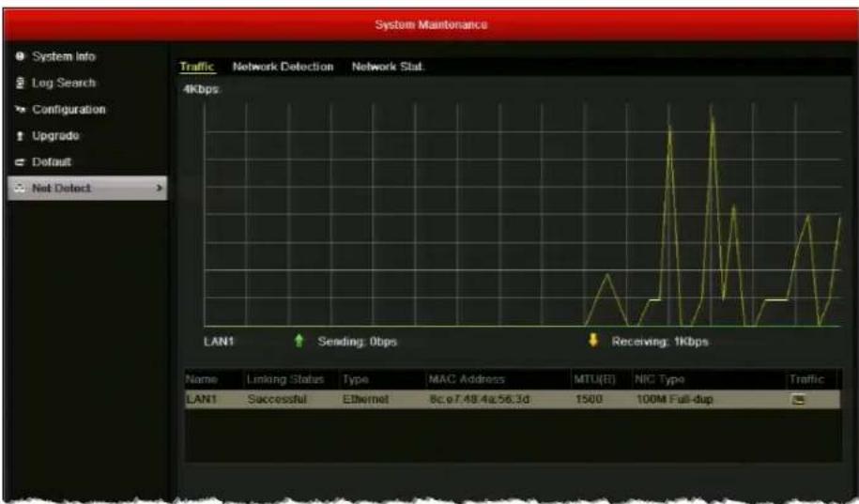Click the traffic graph area
Viewport: 859px width, 504px height.
pyautogui.click(x=522, y=214)
